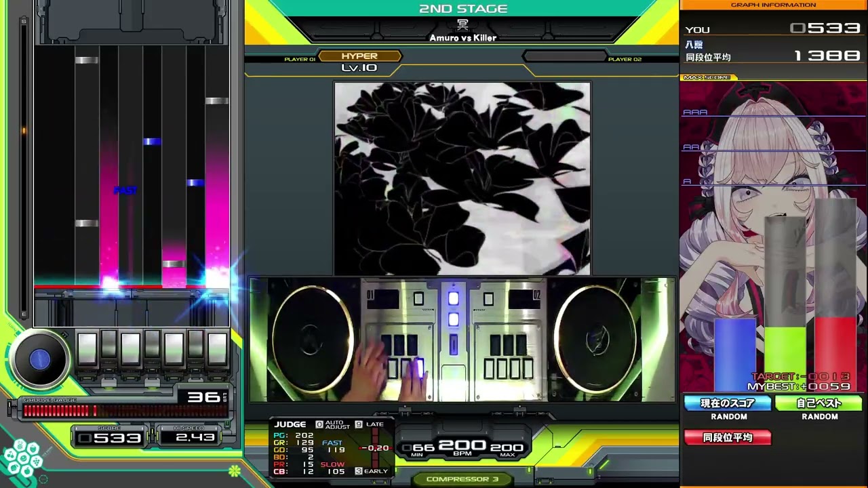Click the 2ND STAGE header
Image resolution: width=868 pixels, height=488 pixels.
pyautogui.click(x=463, y=9)
